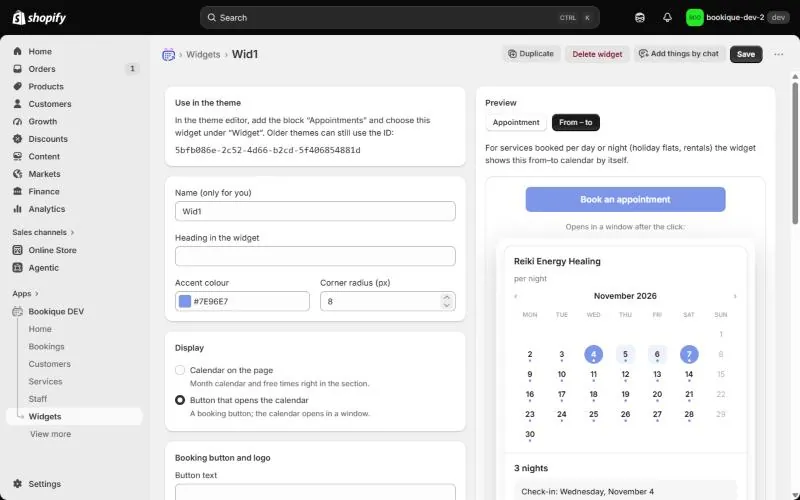Click the Home icon in sidebar
Viewport: 800px width, 500px height.
point(17,52)
